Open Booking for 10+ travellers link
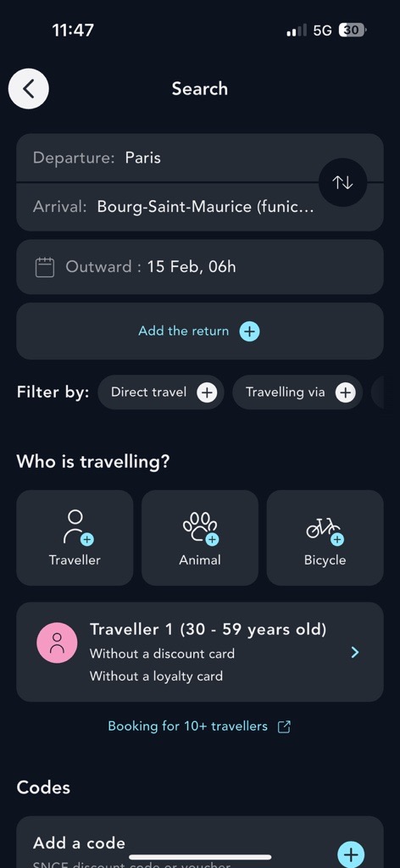The height and width of the screenshot is (868, 400). tap(187, 726)
